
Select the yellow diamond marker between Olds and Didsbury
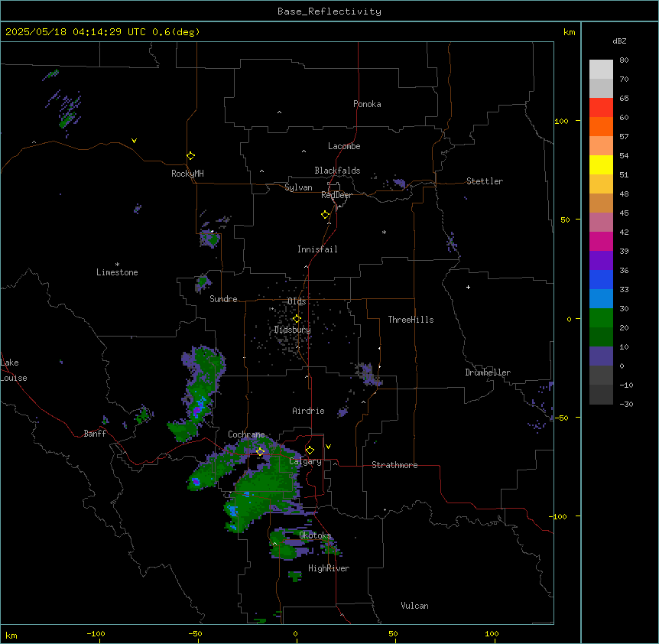(x=297, y=319)
